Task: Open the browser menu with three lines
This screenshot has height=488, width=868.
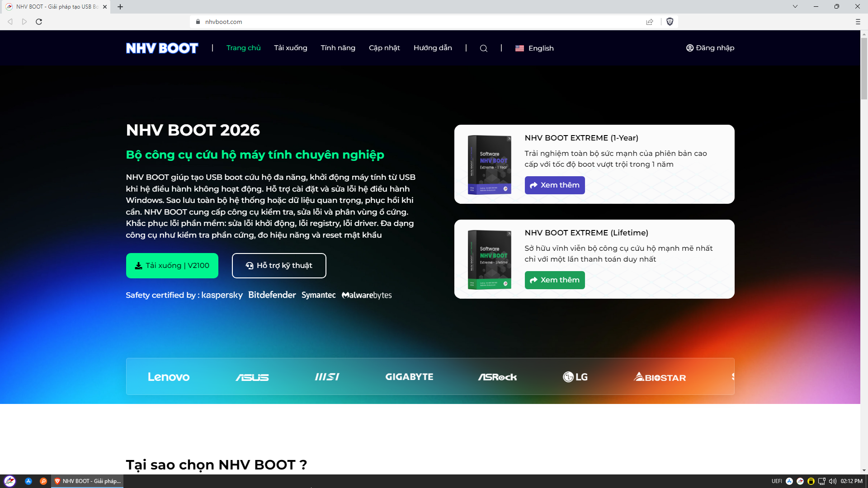Action: tap(858, 21)
